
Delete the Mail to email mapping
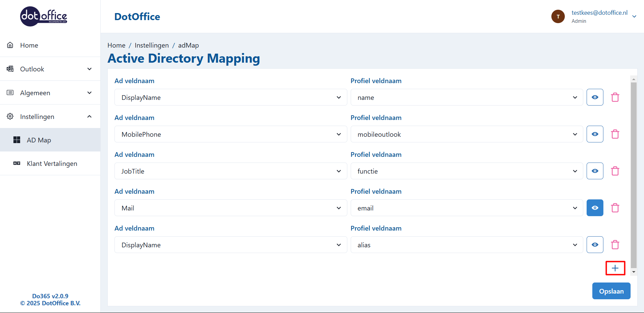[x=615, y=208]
